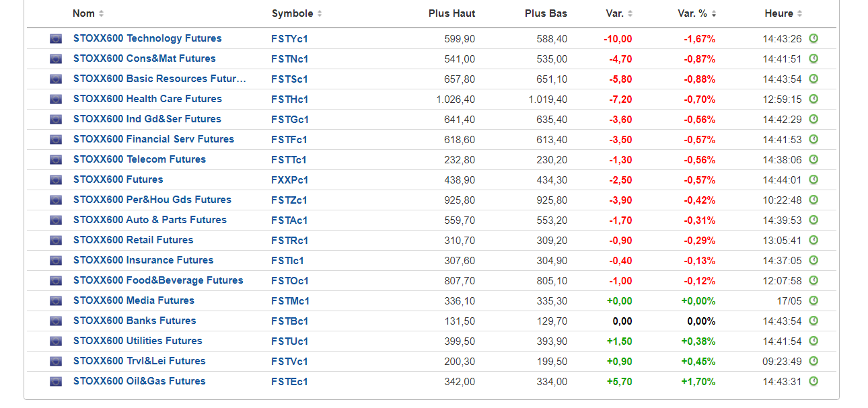868x408 pixels.
Task: Open the STOXX600 Technology Futures link
Action: (147, 38)
